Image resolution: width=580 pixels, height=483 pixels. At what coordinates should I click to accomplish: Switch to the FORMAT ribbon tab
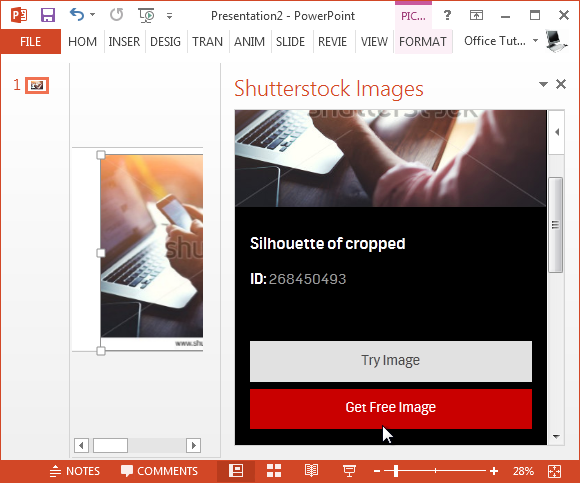click(x=423, y=41)
